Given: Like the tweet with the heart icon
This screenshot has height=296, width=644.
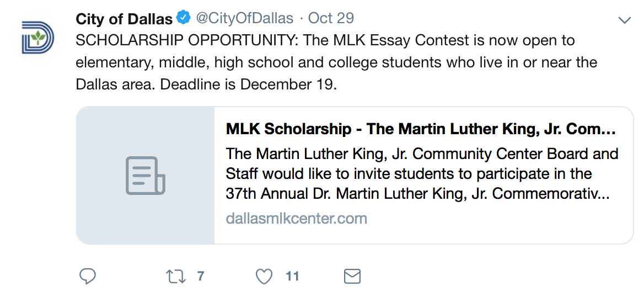Looking at the screenshot, I should tap(264, 276).
